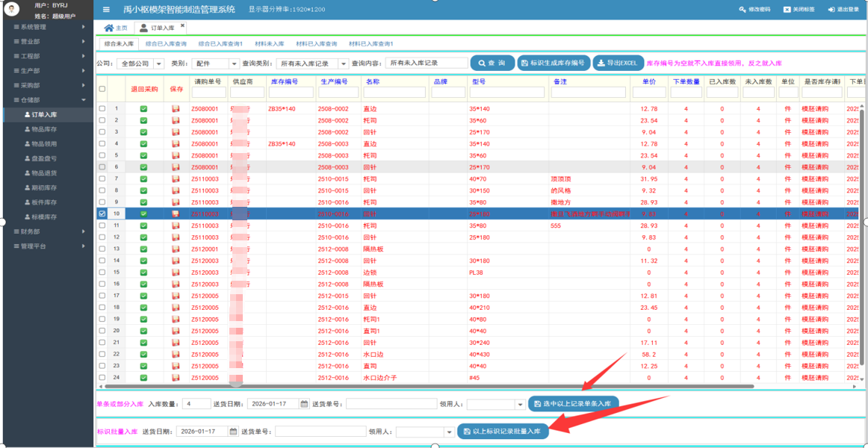Click the green 退回采购 icon in row 3
This screenshot has width=868, height=448.
pos(143,132)
